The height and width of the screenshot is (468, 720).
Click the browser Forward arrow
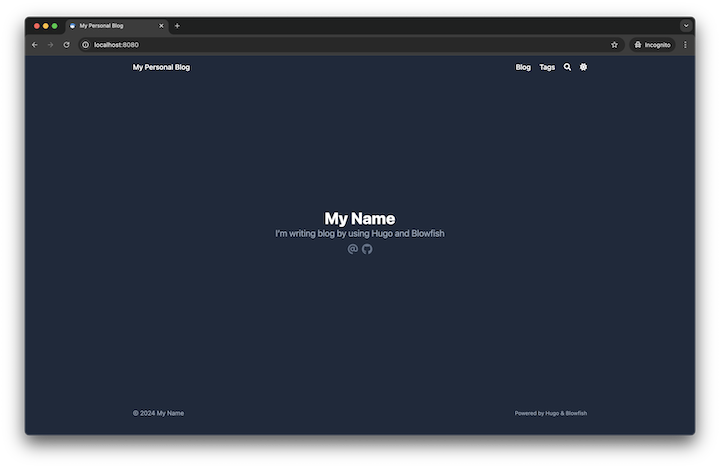point(51,45)
